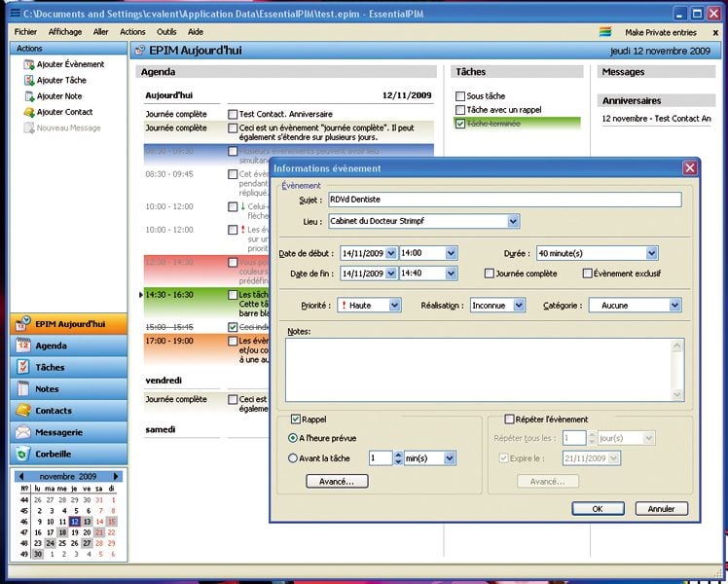Open the Durée dropdown list
This screenshot has width=728, height=584.
(x=652, y=253)
